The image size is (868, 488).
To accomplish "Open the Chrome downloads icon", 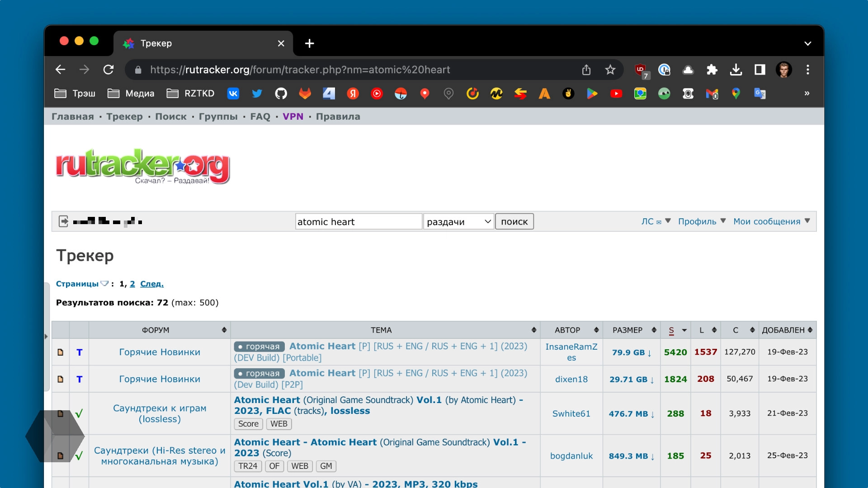I will click(x=736, y=70).
